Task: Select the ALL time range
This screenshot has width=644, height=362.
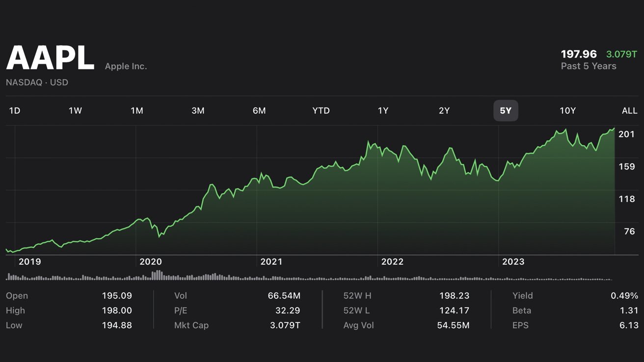Action: tap(629, 110)
